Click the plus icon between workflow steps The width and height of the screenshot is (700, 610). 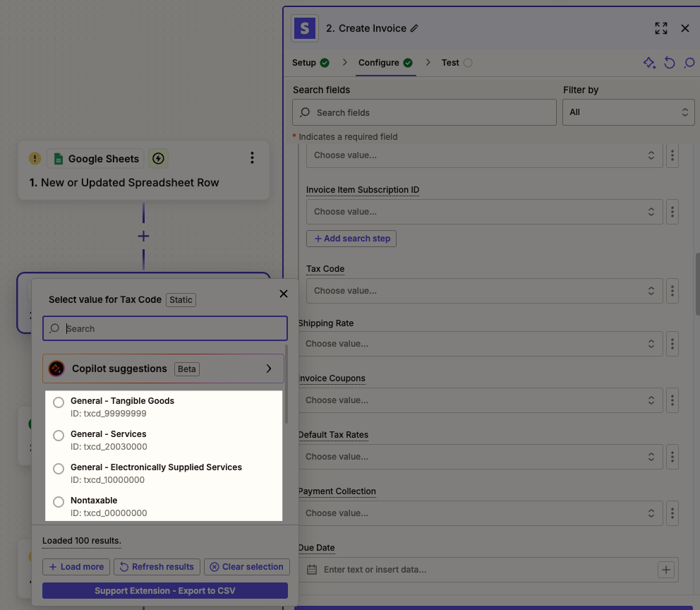[143, 236]
